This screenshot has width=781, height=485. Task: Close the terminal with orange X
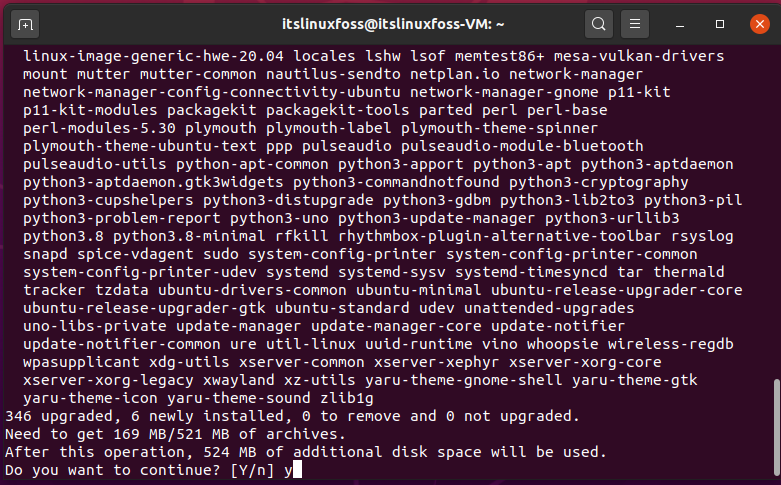[x=760, y=24]
